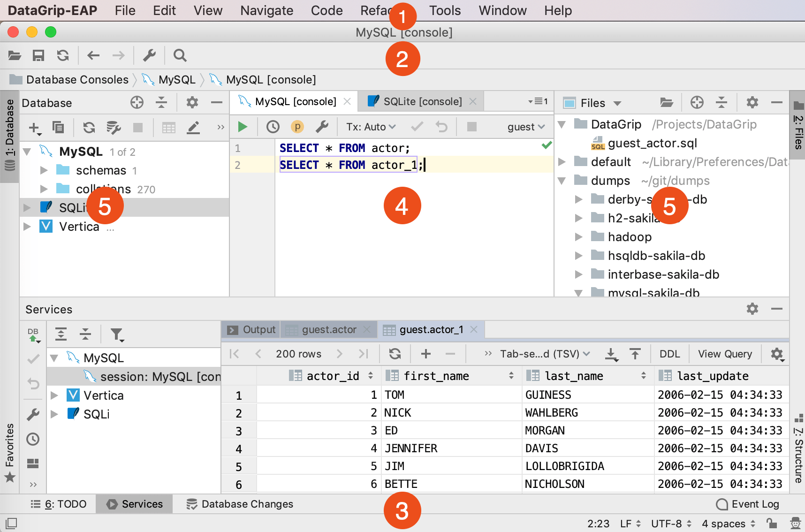Click the Back navigation arrow

[x=93, y=56]
